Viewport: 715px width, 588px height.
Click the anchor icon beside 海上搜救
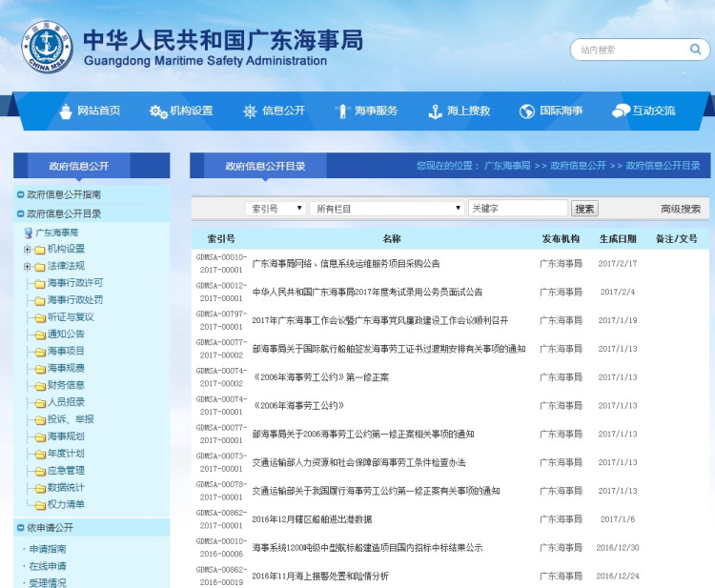[x=436, y=112]
